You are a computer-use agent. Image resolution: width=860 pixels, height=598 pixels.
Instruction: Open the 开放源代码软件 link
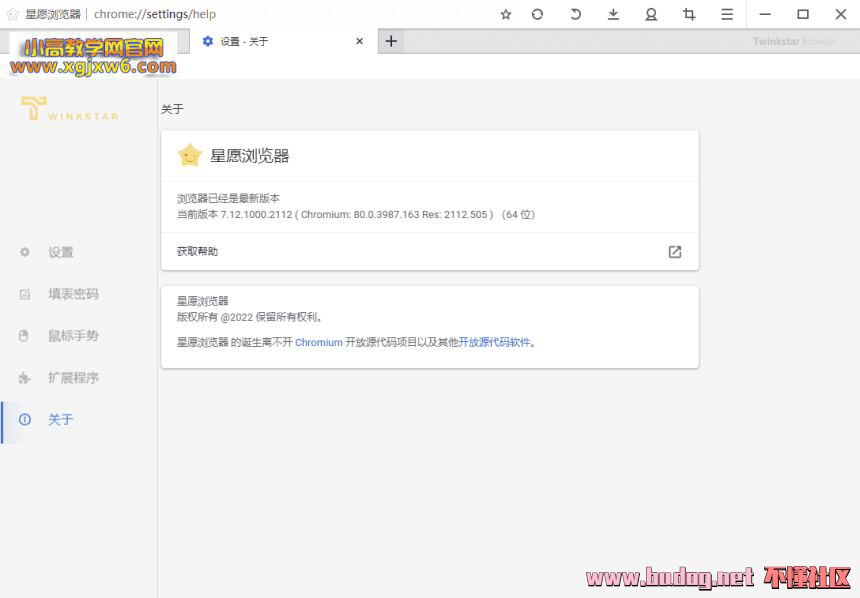tap(495, 342)
